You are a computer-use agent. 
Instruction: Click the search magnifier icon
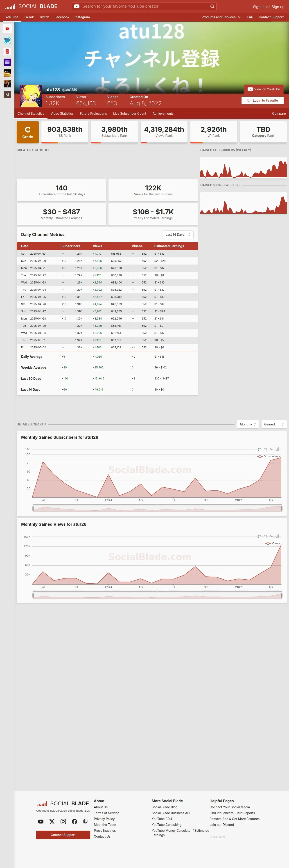click(x=212, y=6)
